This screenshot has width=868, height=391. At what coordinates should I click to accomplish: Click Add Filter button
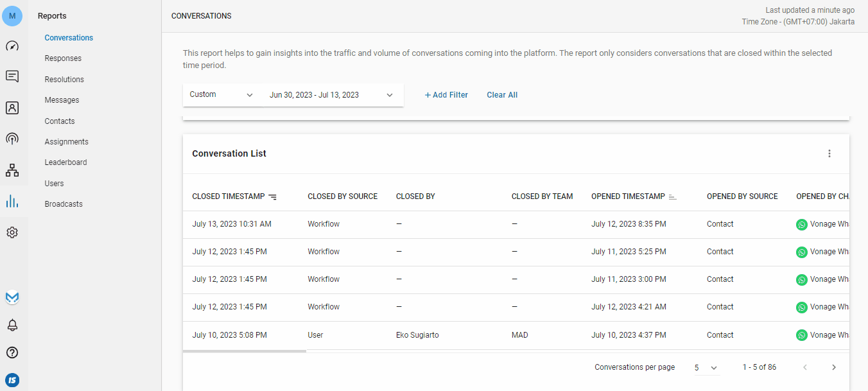pyautogui.click(x=446, y=95)
